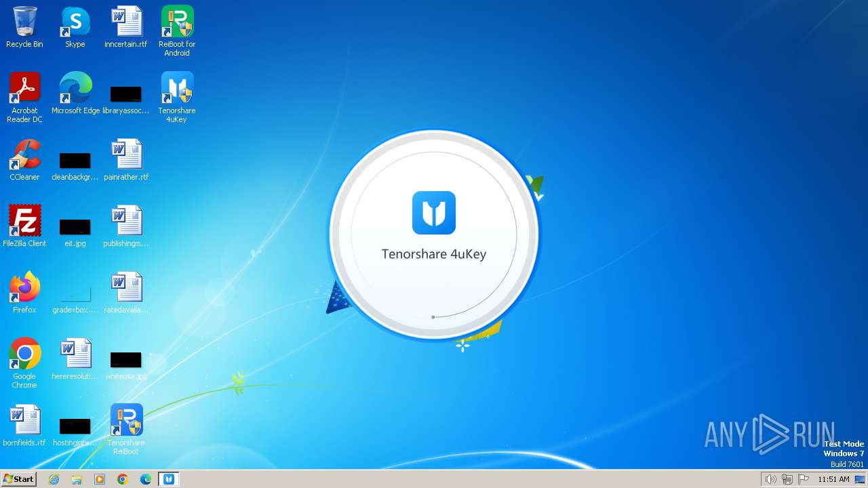
Task: Select the ratedavaila document file
Action: coord(126,292)
